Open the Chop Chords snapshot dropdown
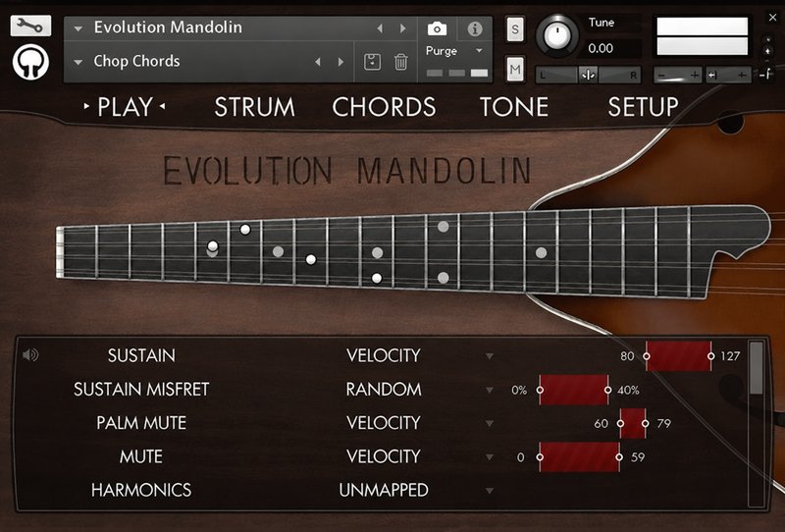Screen dimensions: 785x532 pos(78,63)
